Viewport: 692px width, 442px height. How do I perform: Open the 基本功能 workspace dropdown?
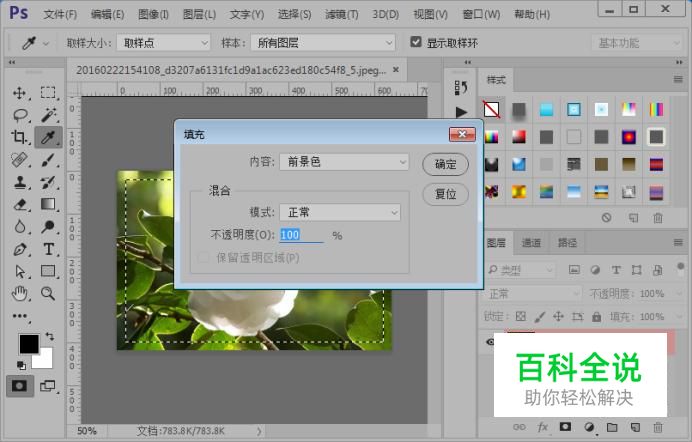[638, 43]
